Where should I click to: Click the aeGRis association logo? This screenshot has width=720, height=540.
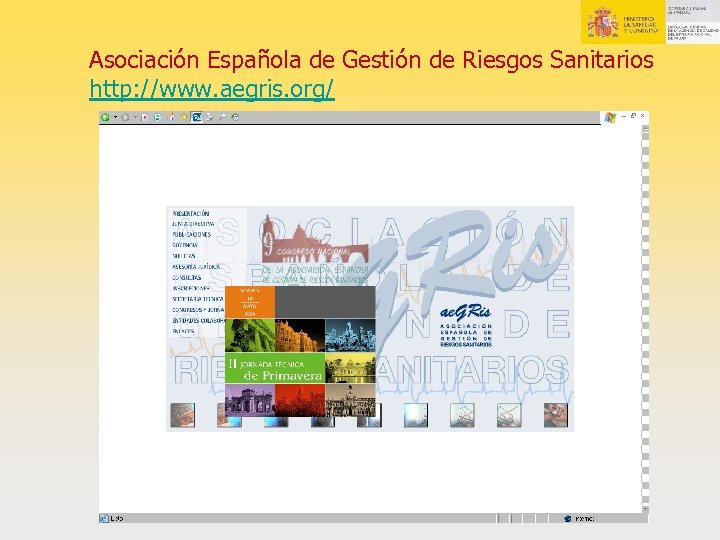click(466, 326)
